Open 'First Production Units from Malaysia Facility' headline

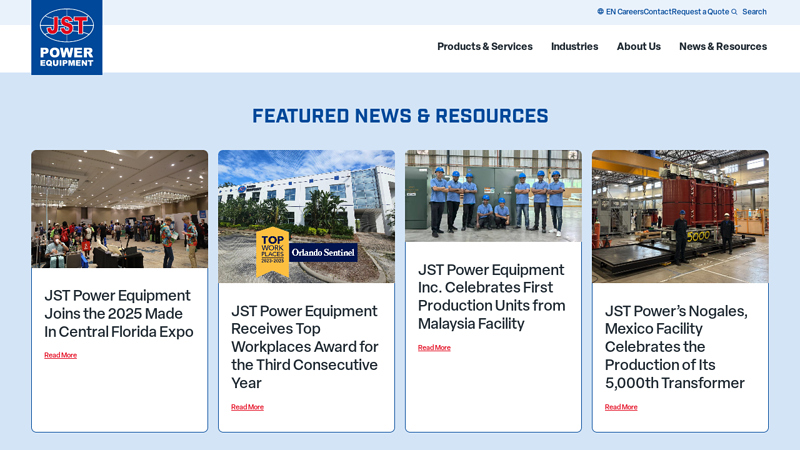click(492, 296)
